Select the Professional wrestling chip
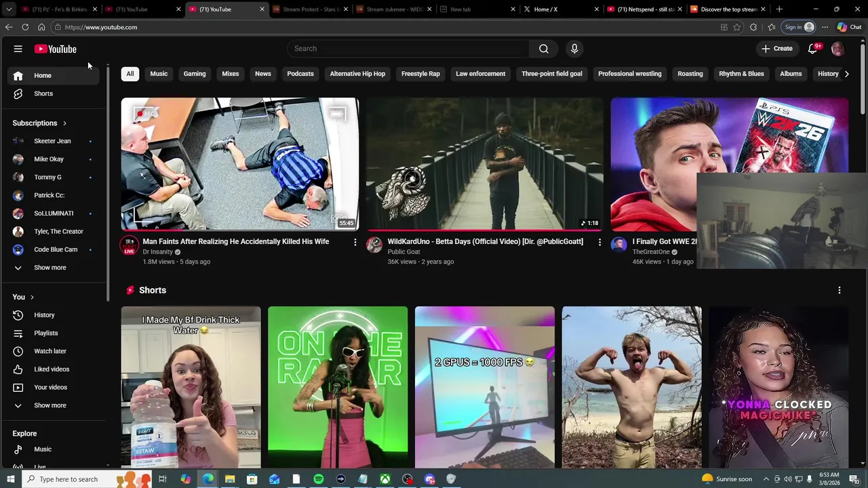Viewport: 868px width, 488px height. pos(630,74)
